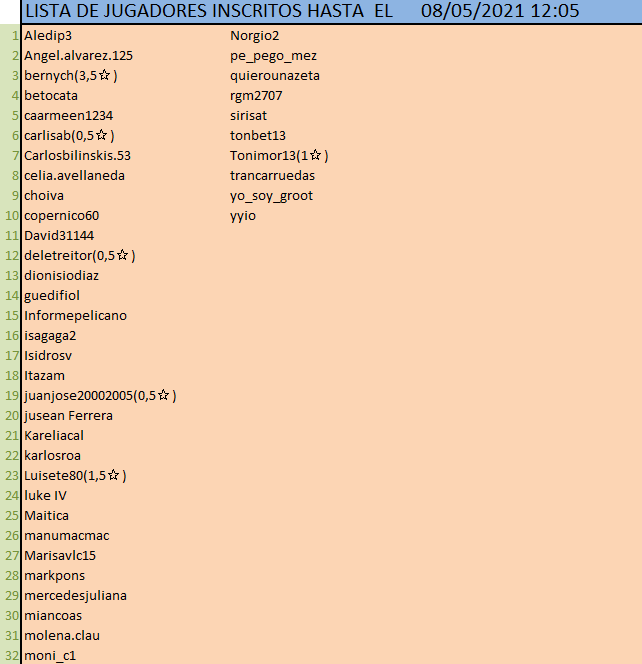This screenshot has height=664, width=642.
Task: Select the cell with mercedesjuliana
Action: pos(75,596)
